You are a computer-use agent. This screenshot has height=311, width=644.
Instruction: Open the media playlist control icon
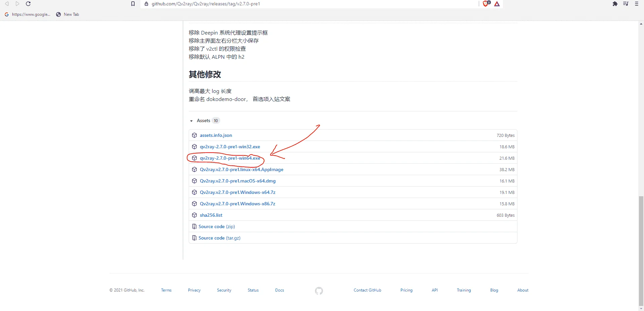[626, 4]
